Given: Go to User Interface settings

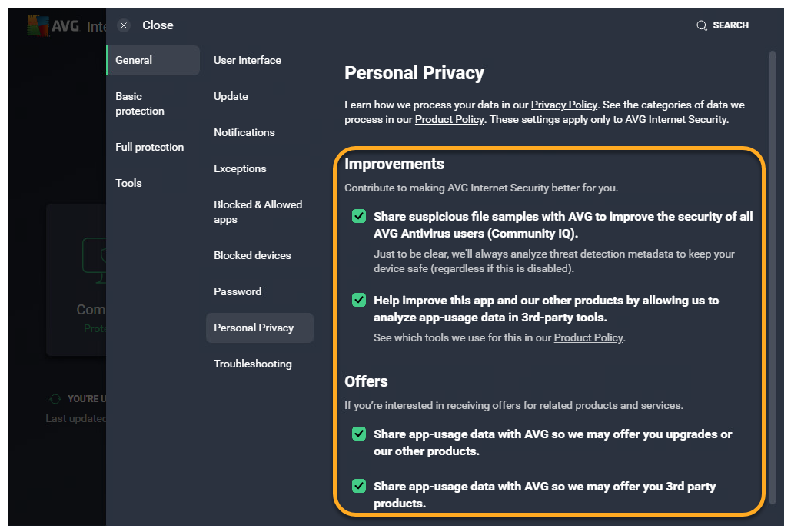Looking at the screenshot, I should pos(248,60).
